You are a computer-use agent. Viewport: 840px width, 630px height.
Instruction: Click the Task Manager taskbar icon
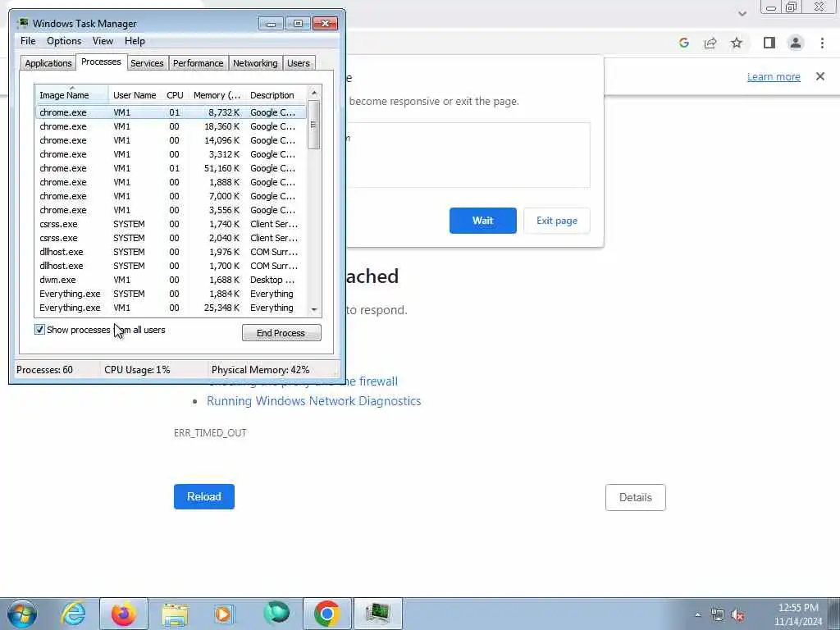click(x=378, y=614)
